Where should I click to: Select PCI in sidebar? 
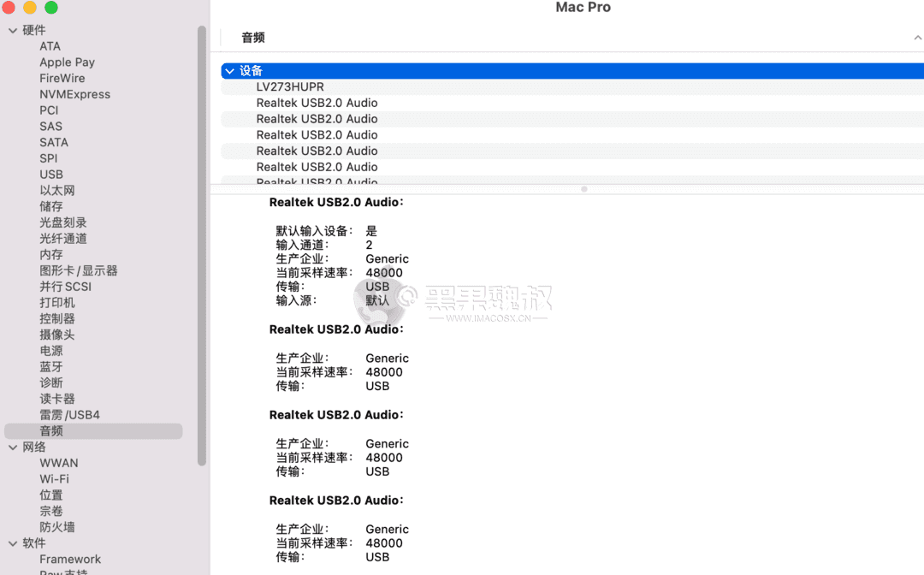pyautogui.click(x=49, y=110)
